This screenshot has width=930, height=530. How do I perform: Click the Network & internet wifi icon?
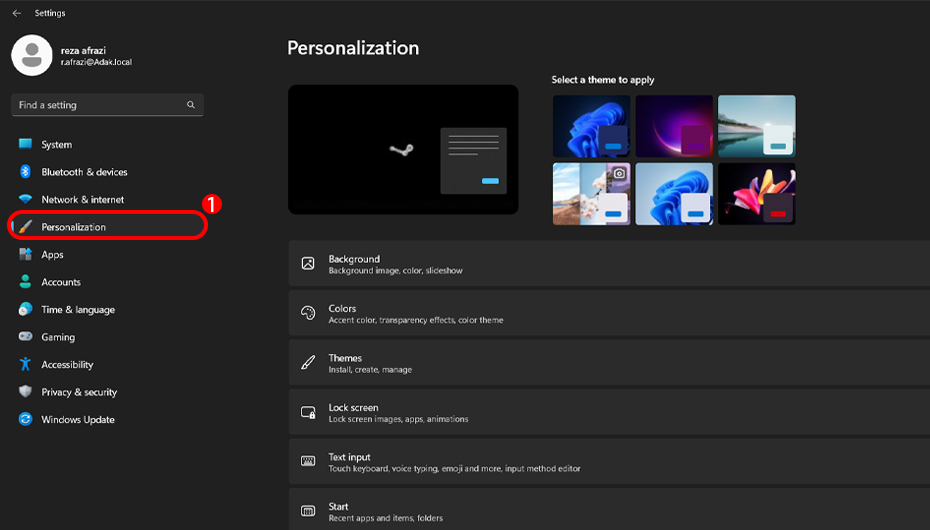25,199
